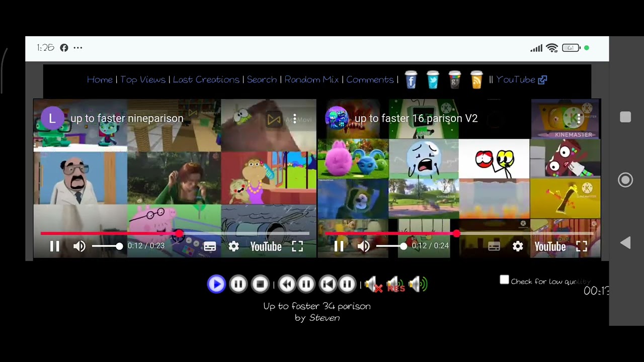644x362 pixels.
Task: Mute the 16 parison V2 video speaker
Action: click(x=363, y=246)
